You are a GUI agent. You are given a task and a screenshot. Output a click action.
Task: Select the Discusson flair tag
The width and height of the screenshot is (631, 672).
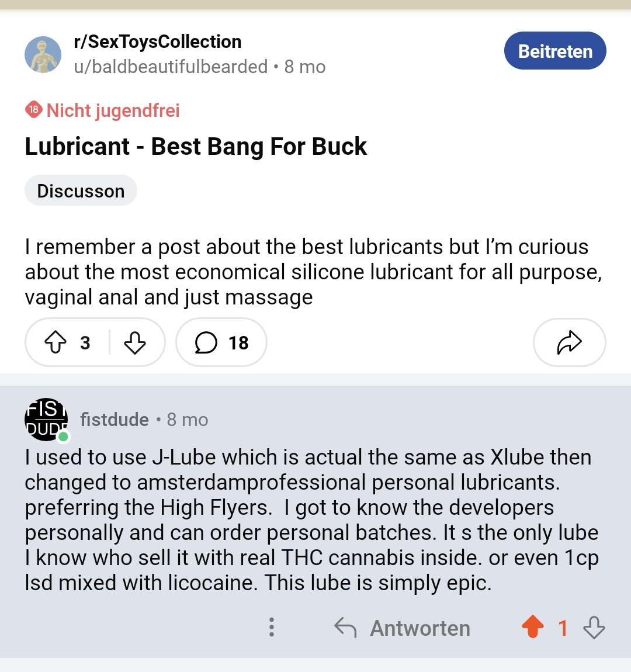pos(81,190)
